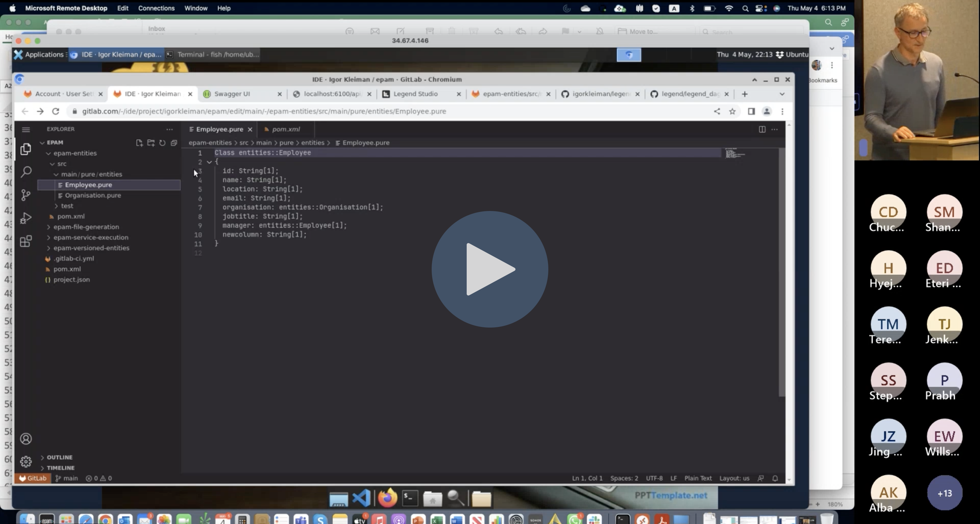
Task: Open the Extensions view icon
Action: point(26,242)
